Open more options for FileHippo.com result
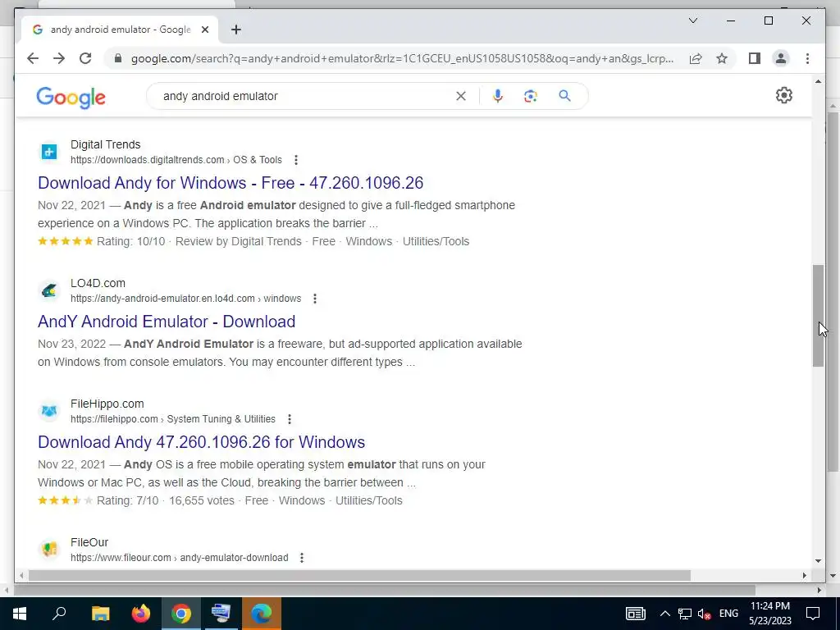 point(290,419)
